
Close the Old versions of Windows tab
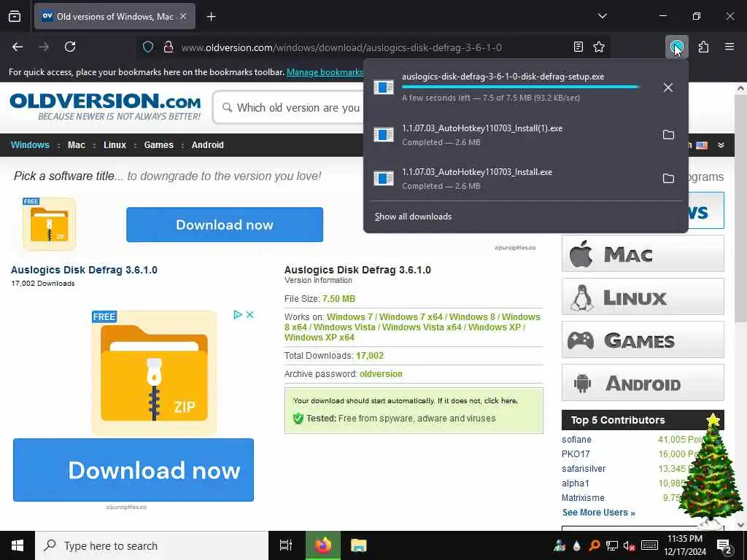[183, 16]
